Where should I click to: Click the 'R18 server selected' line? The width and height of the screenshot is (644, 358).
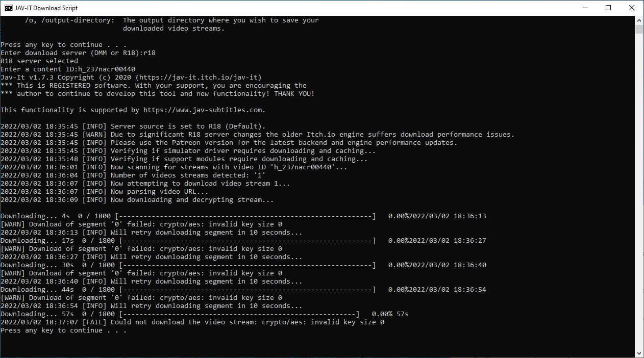pos(39,61)
